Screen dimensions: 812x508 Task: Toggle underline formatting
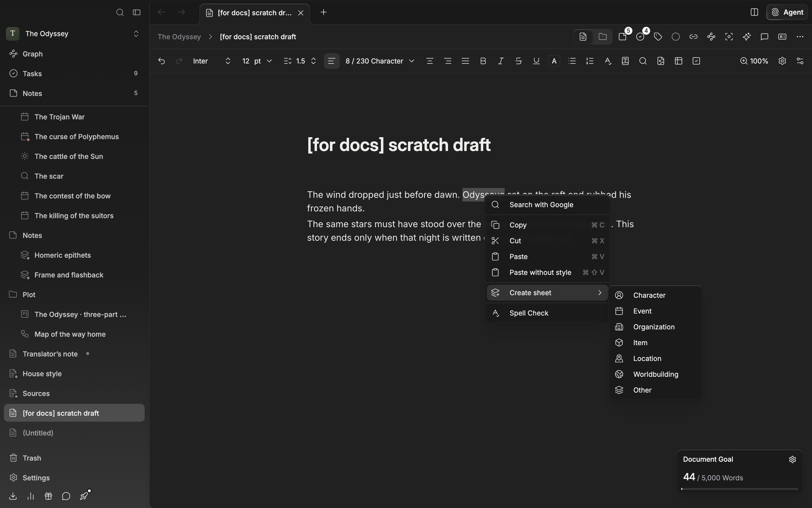click(x=537, y=61)
